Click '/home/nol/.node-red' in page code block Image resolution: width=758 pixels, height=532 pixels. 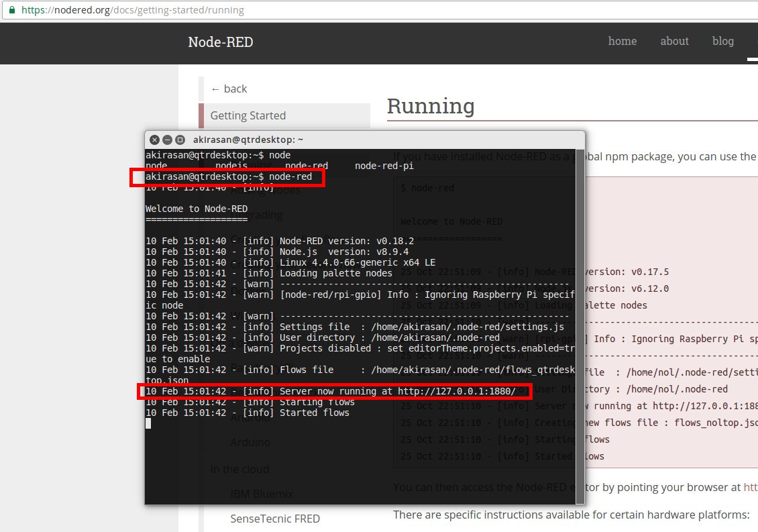[x=677, y=389]
